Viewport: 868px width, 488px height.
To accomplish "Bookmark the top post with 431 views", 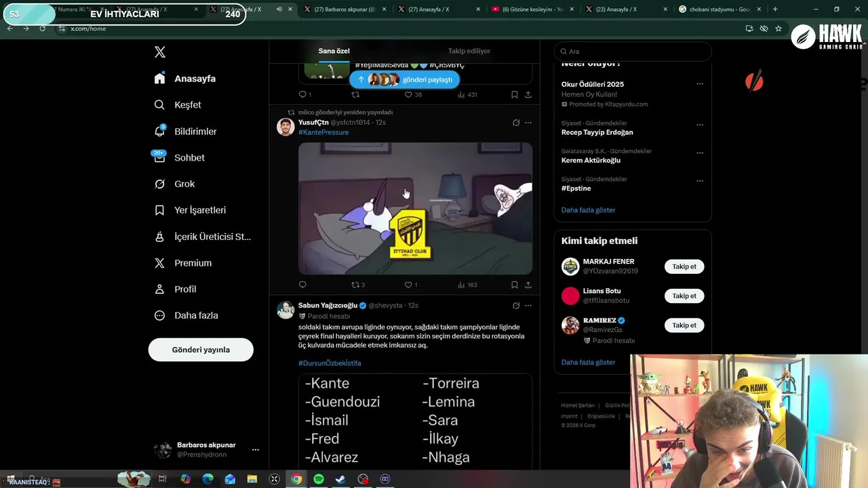I will coord(515,95).
